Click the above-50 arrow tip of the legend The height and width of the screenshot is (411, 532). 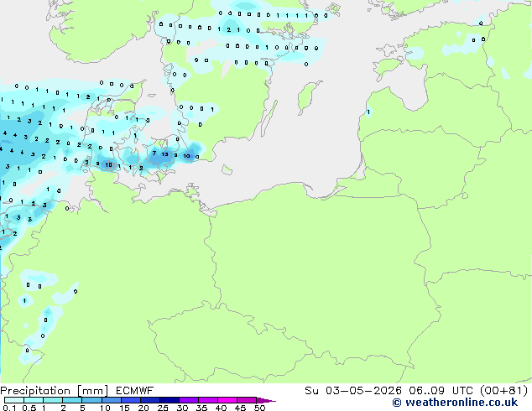pyautogui.click(x=266, y=400)
